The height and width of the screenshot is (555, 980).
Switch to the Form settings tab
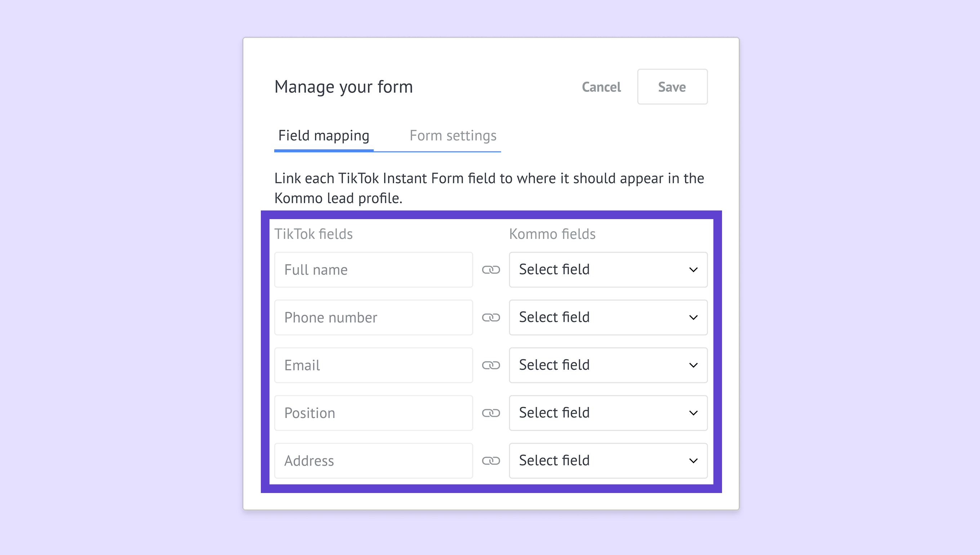point(453,136)
